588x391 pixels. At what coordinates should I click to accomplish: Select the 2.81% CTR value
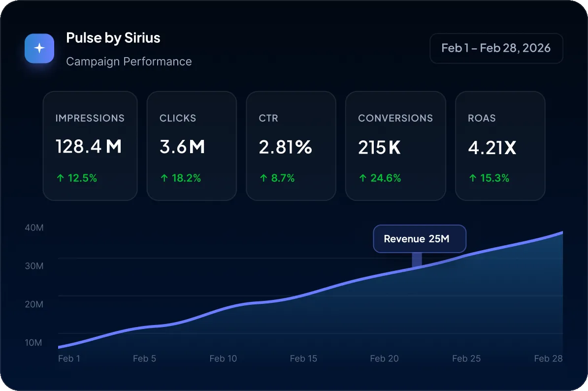click(285, 147)
